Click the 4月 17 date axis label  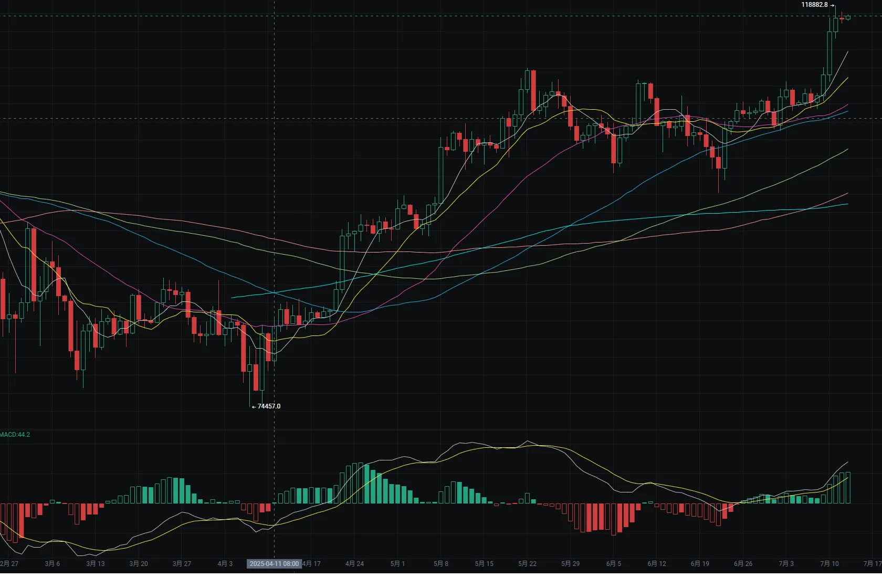click(312, 564)
